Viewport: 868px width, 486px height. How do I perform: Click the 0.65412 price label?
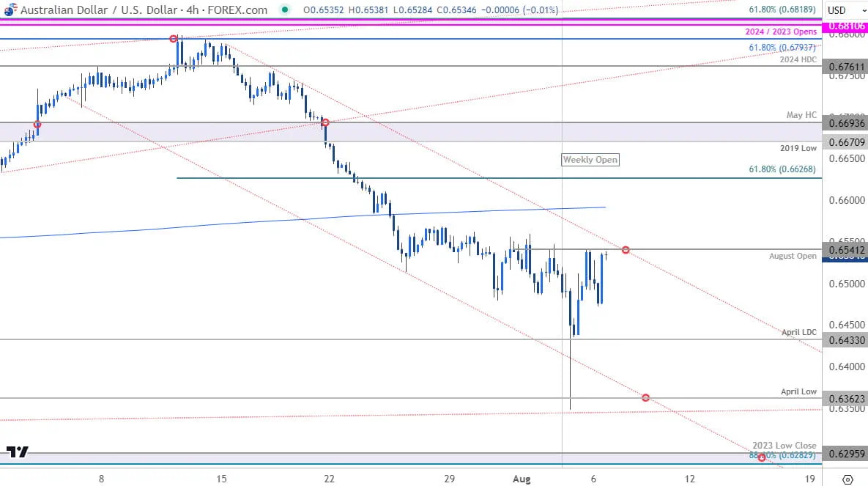pyautogui.click(x=845, y=250)
